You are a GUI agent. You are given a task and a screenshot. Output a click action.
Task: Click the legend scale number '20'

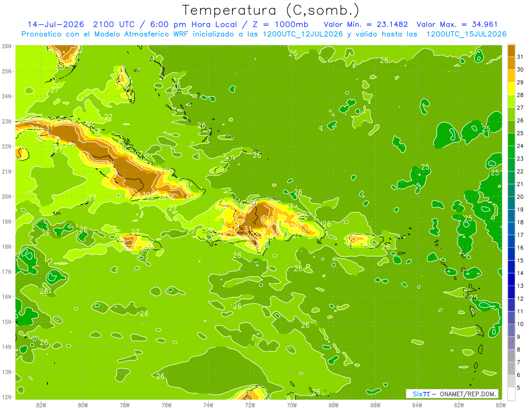coord(520,197)
